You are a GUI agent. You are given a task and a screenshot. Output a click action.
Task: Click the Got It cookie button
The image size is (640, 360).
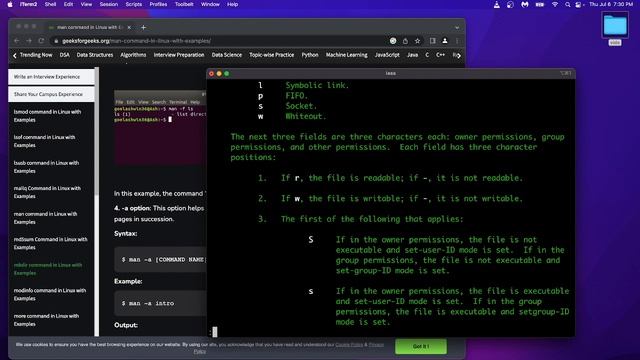pyautogui.click(x=421, y=346)
